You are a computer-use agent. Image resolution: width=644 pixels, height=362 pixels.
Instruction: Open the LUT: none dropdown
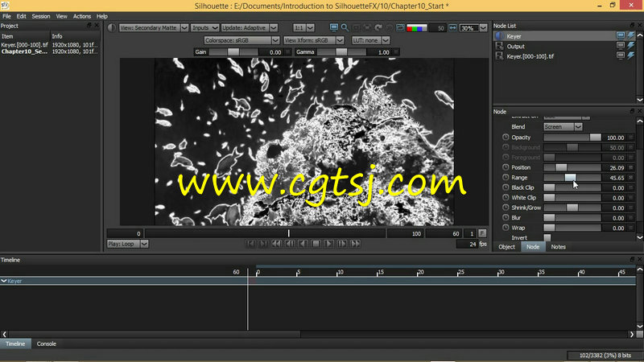click(370, 40)
